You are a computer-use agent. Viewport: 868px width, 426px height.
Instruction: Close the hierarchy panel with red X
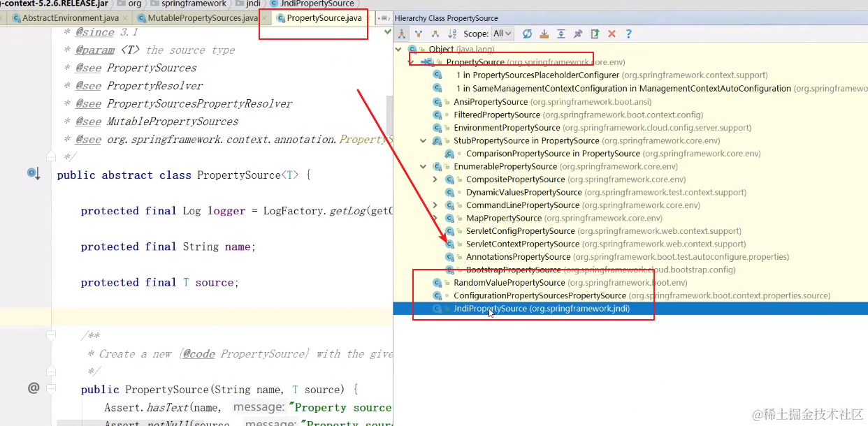pyautogui.click(x=612, y=34)
